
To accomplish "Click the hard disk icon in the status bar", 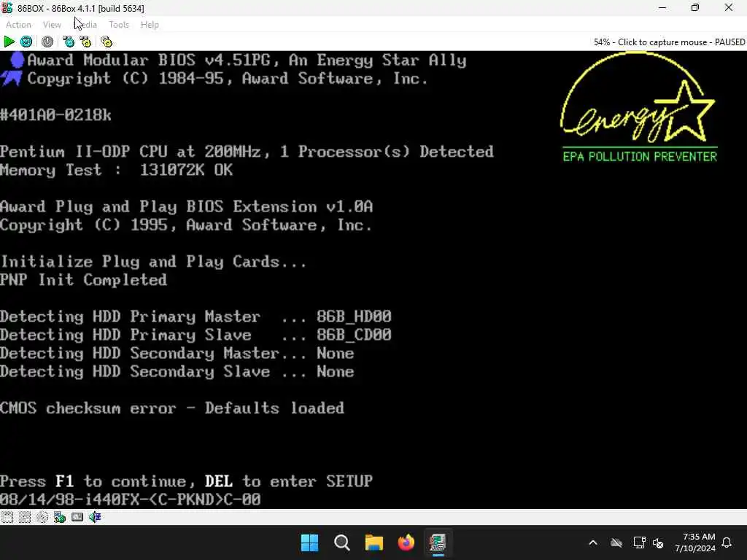I will pyautogui.click(x=25, y=517).
